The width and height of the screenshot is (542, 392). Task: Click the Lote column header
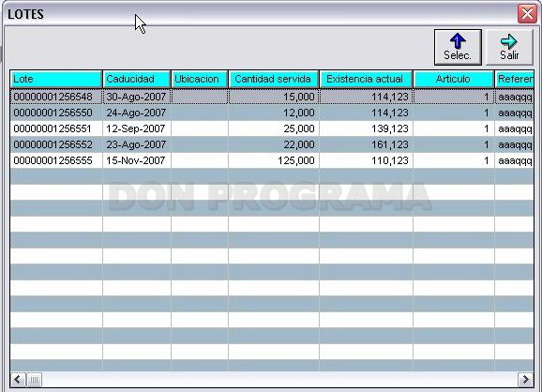click(x=56, y=79)
